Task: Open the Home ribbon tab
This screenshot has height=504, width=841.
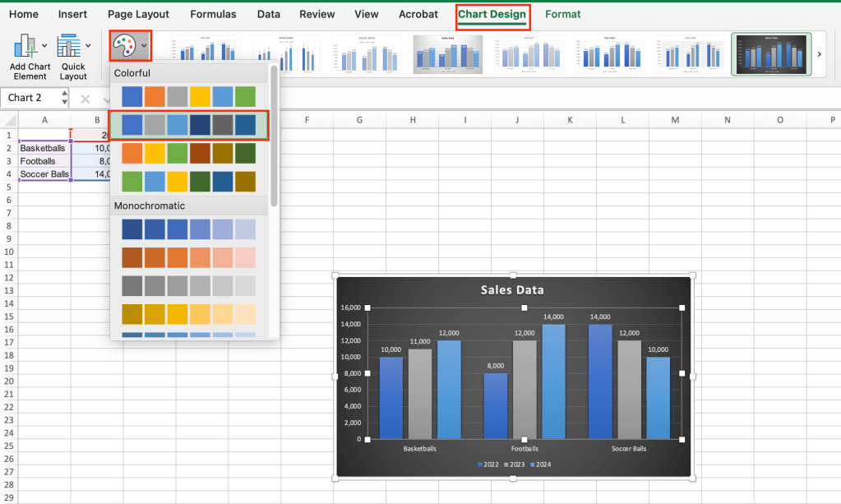Action: [24, 15]
